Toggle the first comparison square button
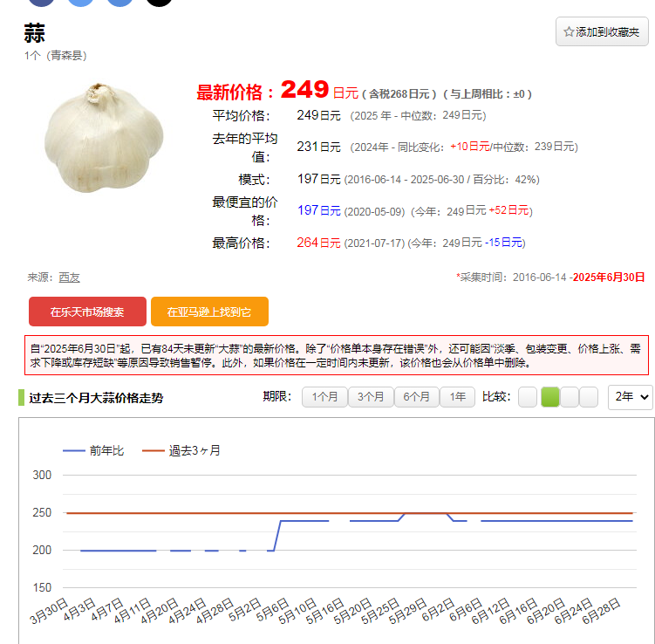The width and height of the screenshot is (655, 644). tap(528, 397)
